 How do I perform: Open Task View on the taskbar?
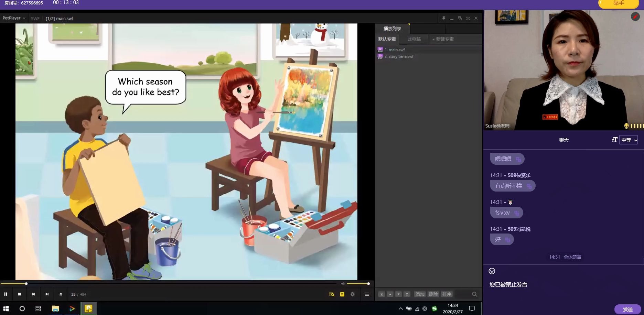click(x=38, y=308)
